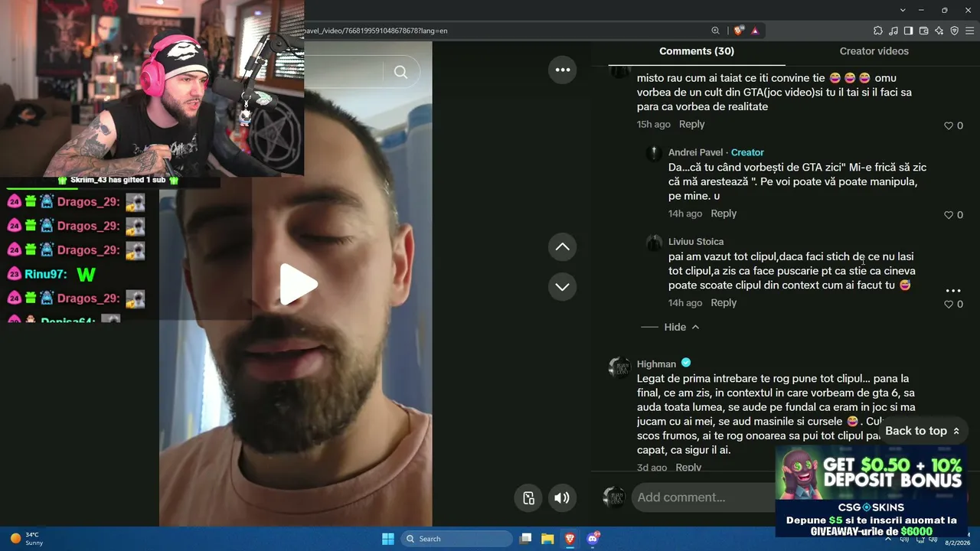The width and height of the screenshot is (980, 551).
Task: Open the browser hamburger main menu
Action: point(970,31)
